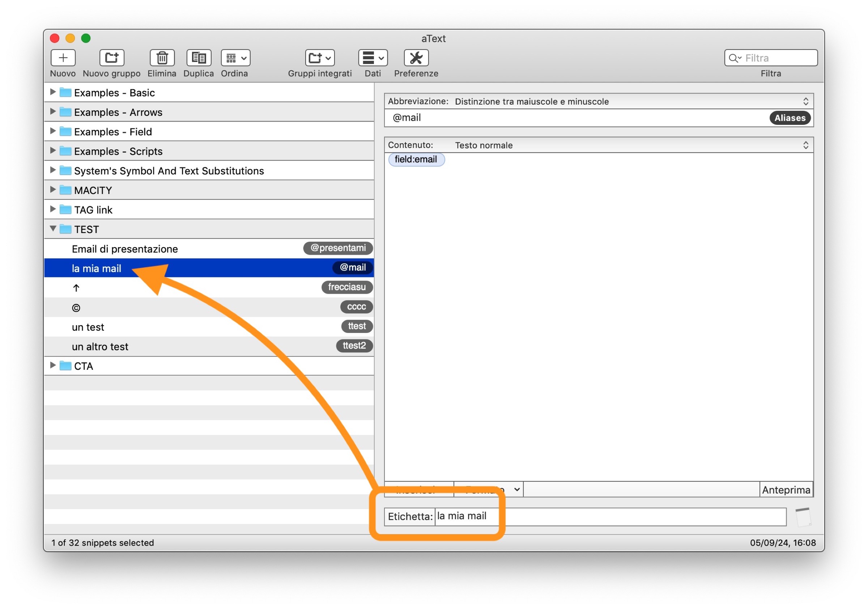The height and width of the screenshot is (609, 868).
Task: Expand the Examples - Scripts group
Action: click(x=53, y=150)
